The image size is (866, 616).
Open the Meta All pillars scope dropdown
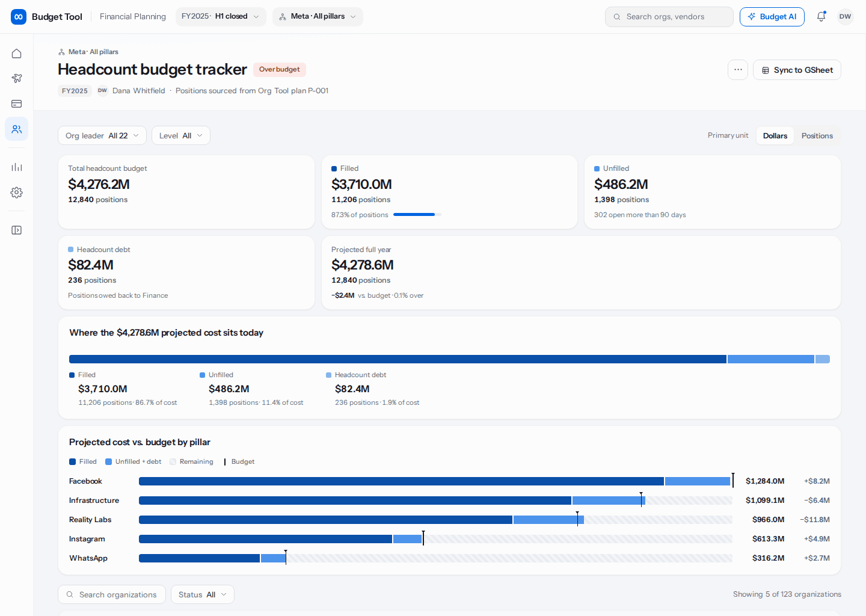pos(318,17)
